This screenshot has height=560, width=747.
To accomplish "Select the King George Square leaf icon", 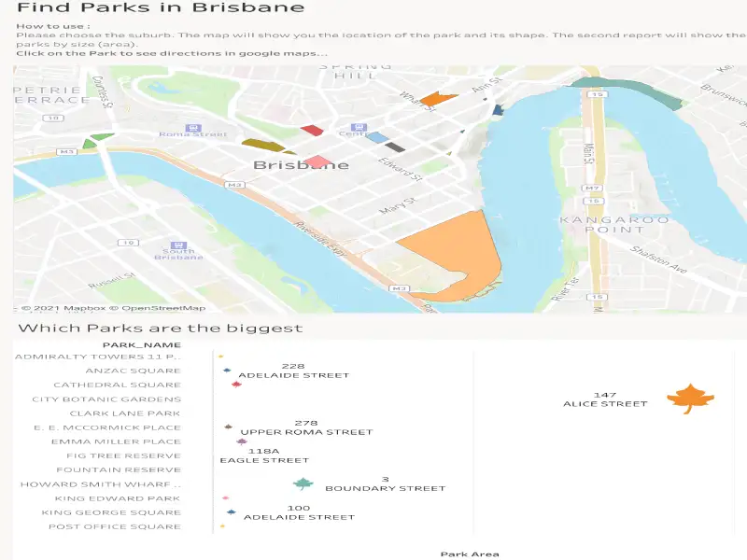I will click(231, 512).
